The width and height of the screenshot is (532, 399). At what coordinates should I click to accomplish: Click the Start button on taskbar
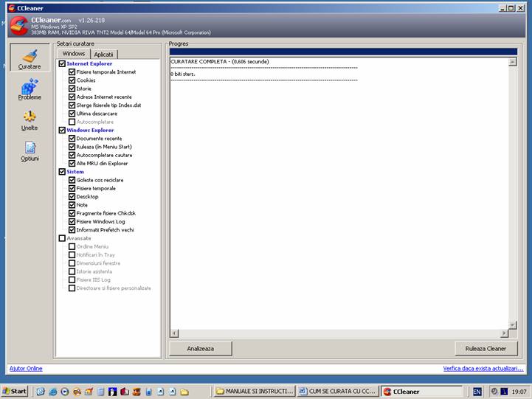click(x=15, y=391)
